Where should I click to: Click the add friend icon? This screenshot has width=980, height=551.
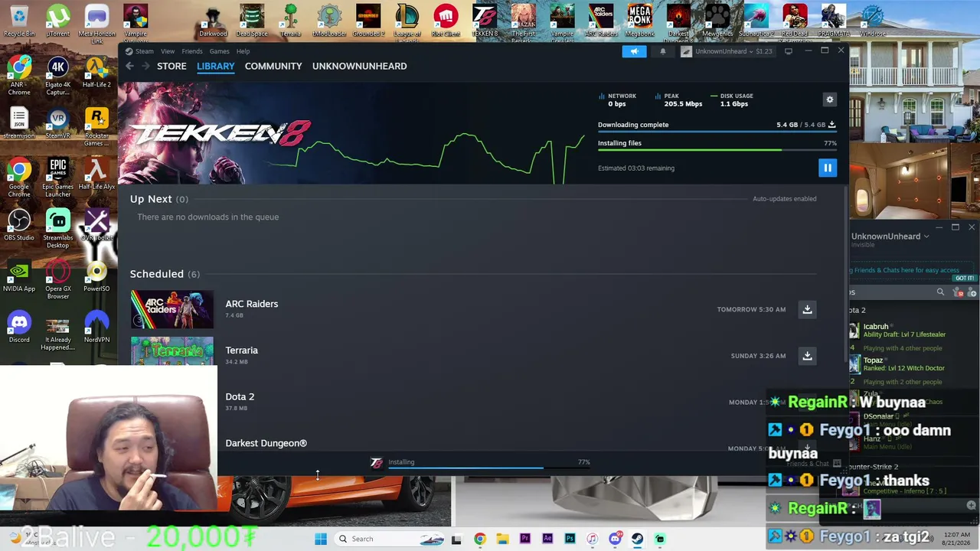click(x=973, y=292)
